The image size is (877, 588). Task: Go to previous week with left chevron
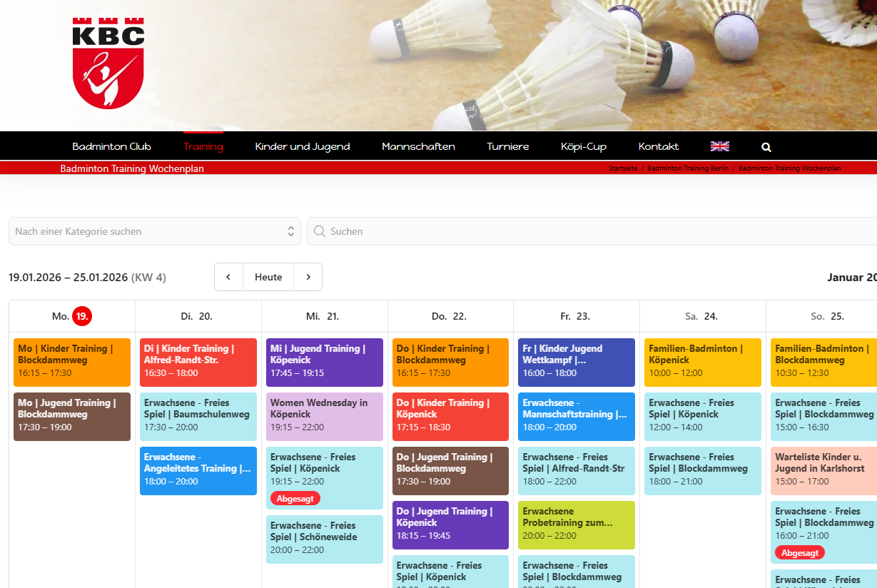(x=228, y=277)
